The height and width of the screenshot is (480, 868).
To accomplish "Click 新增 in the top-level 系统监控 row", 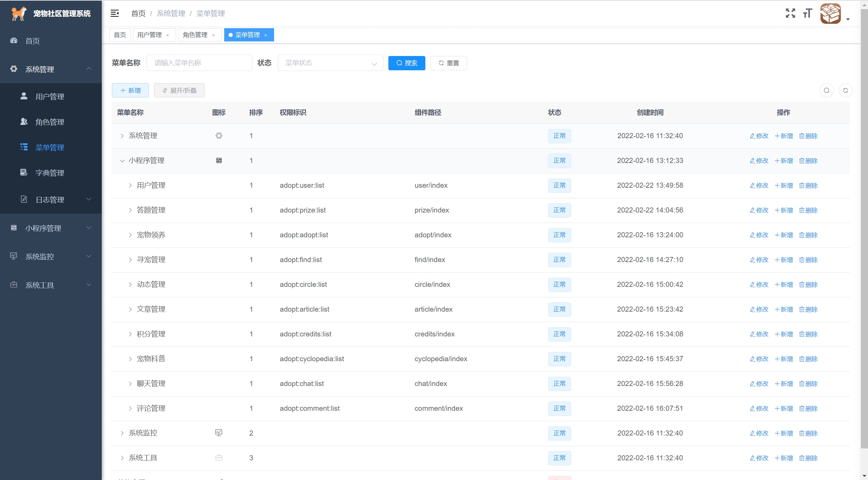I will click(784, 433).
